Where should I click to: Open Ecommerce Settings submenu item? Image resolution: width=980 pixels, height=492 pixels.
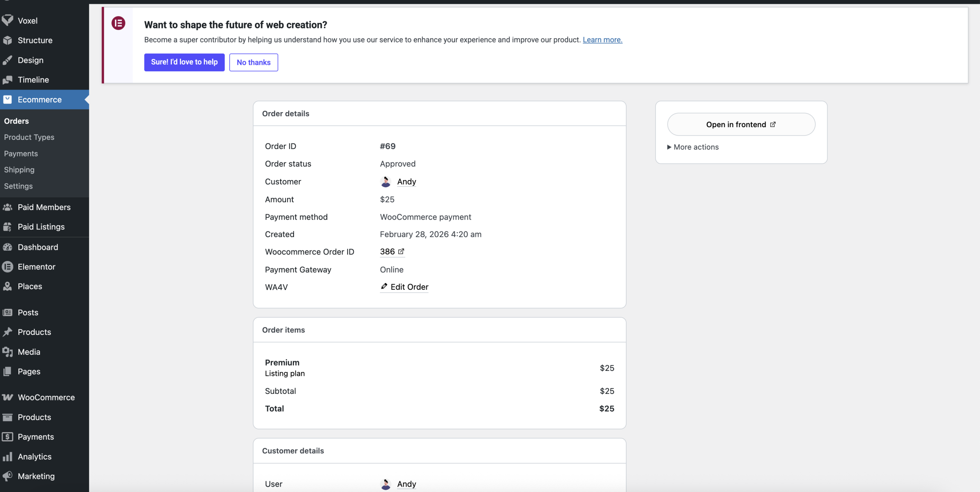coord(18,186)
